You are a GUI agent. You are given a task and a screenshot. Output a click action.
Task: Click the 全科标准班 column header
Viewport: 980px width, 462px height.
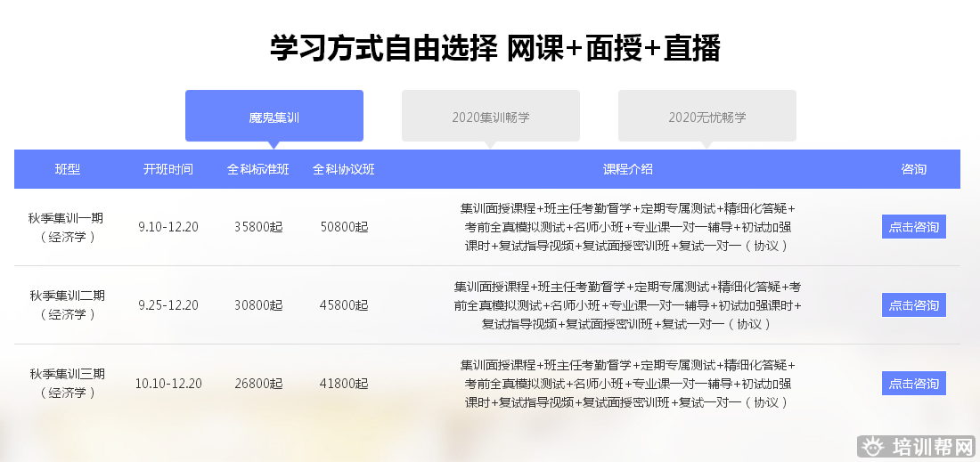click(258, 169)
